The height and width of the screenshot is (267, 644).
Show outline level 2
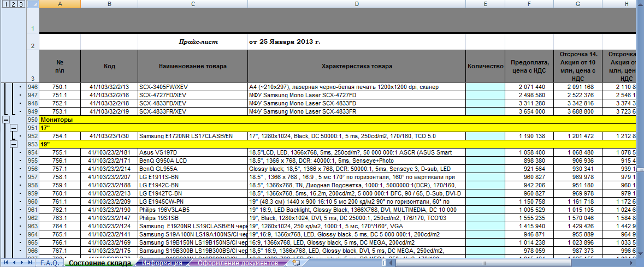pos(13,4)
